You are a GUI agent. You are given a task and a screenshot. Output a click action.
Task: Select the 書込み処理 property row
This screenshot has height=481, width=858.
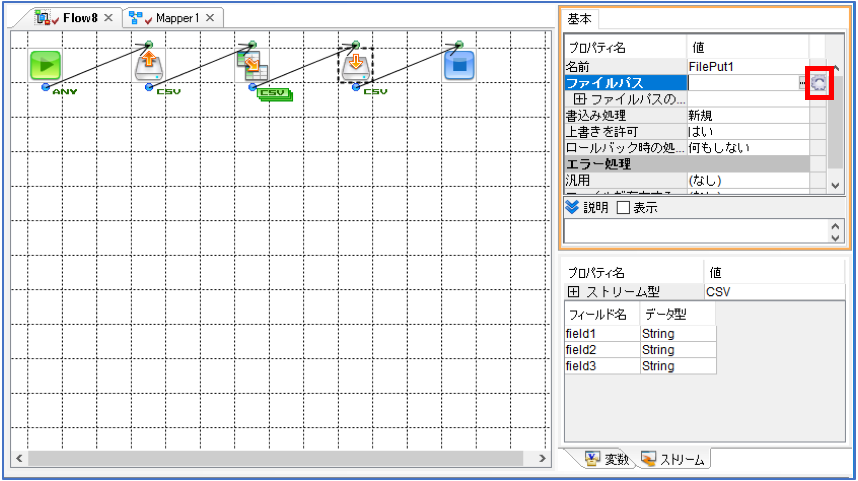click(x=687, y=115)
